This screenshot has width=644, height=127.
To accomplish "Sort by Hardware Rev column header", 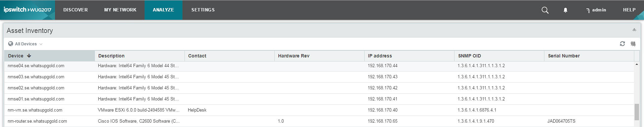I will tap(319, 56).
